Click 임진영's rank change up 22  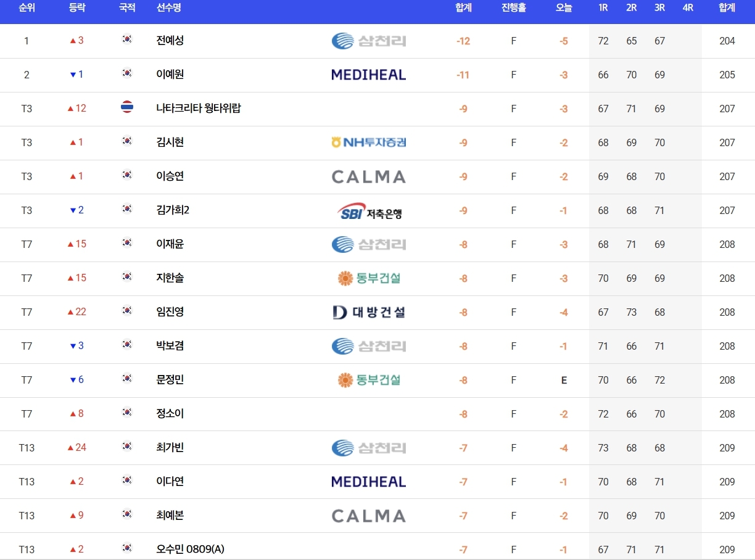tap(77, 312)
